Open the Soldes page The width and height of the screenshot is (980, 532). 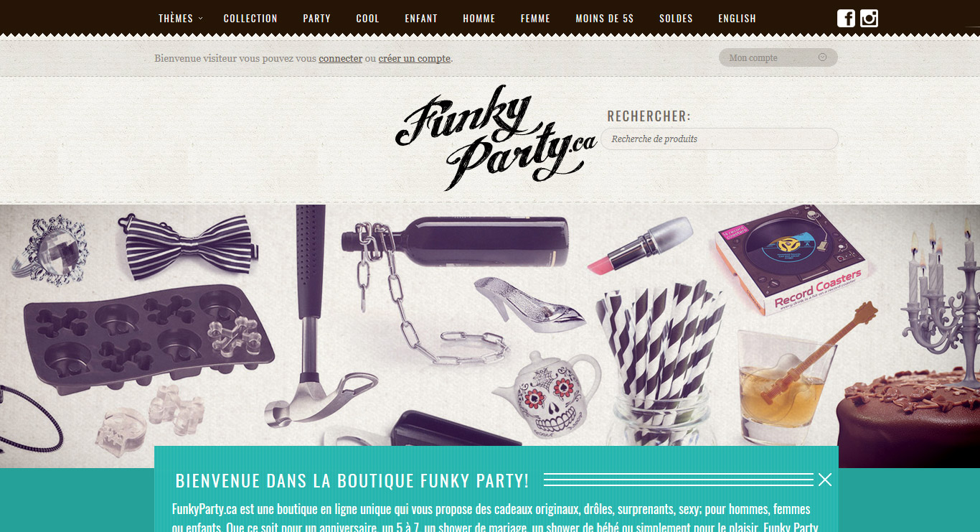(x=676, y=19)
